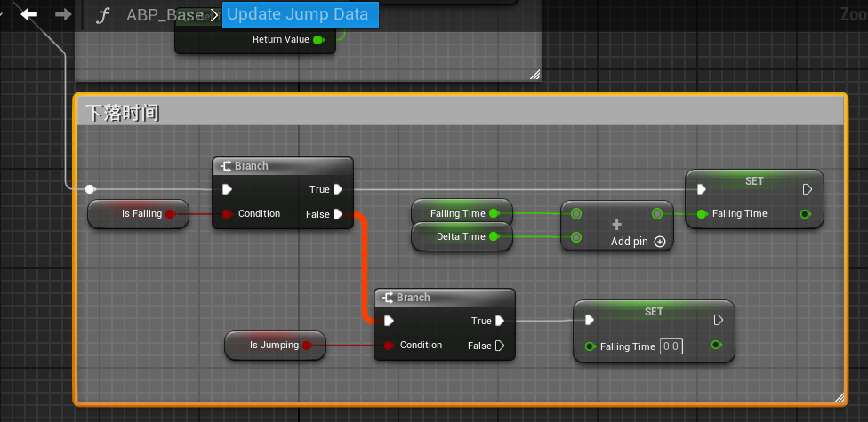The width and height of the screenshot is (868, 422).
Task: Select lower SET node header
Action: [x=654, y=312]
